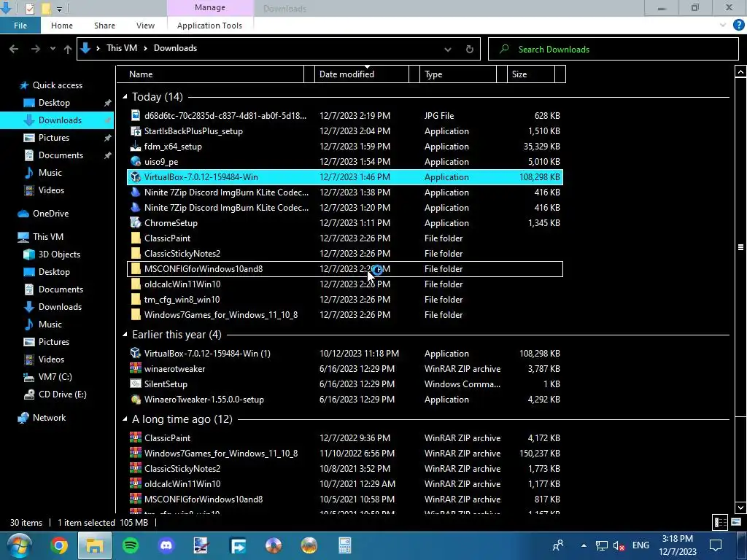The image size is (747, 560).
Task: Show hidden tray icons
Action: click(584, 545)
